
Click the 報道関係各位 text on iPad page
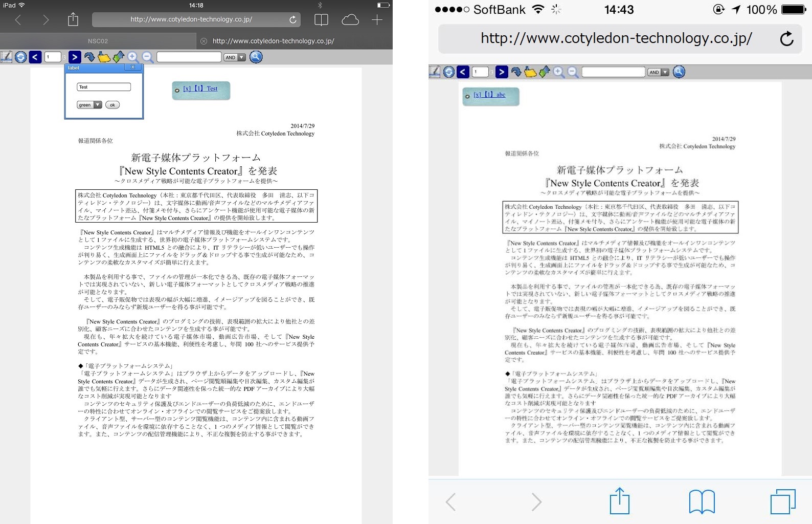[96, 141]
